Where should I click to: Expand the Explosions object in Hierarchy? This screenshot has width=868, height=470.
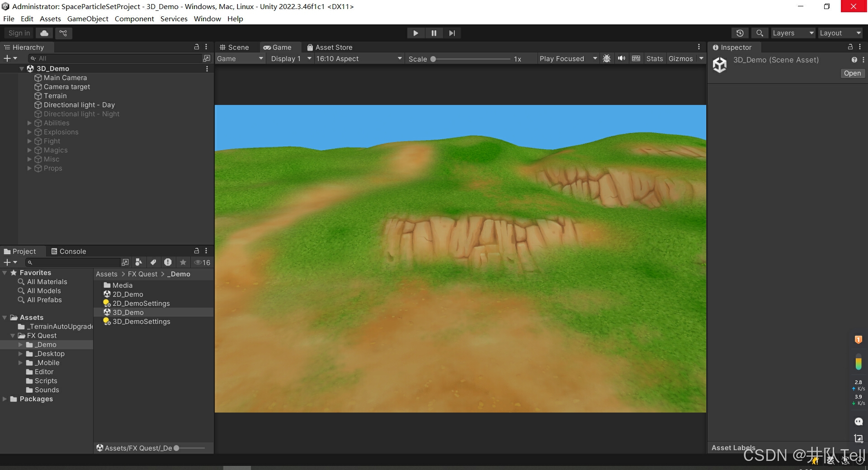pyautogui.click(x=29, y=132)
